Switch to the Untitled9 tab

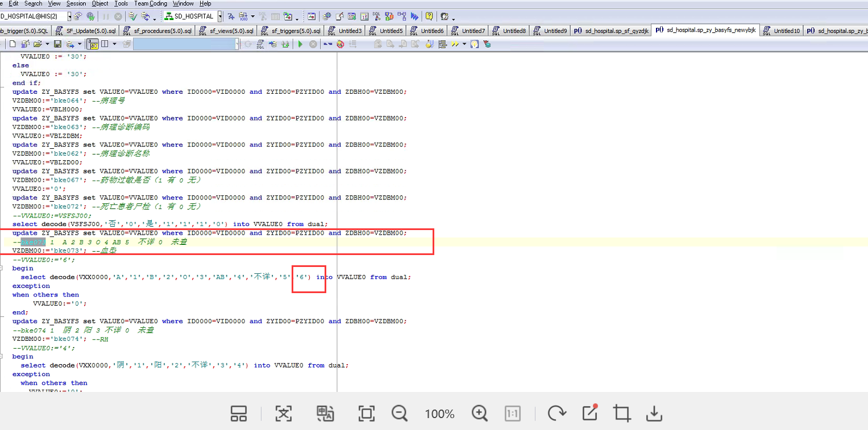click(550, 31)
